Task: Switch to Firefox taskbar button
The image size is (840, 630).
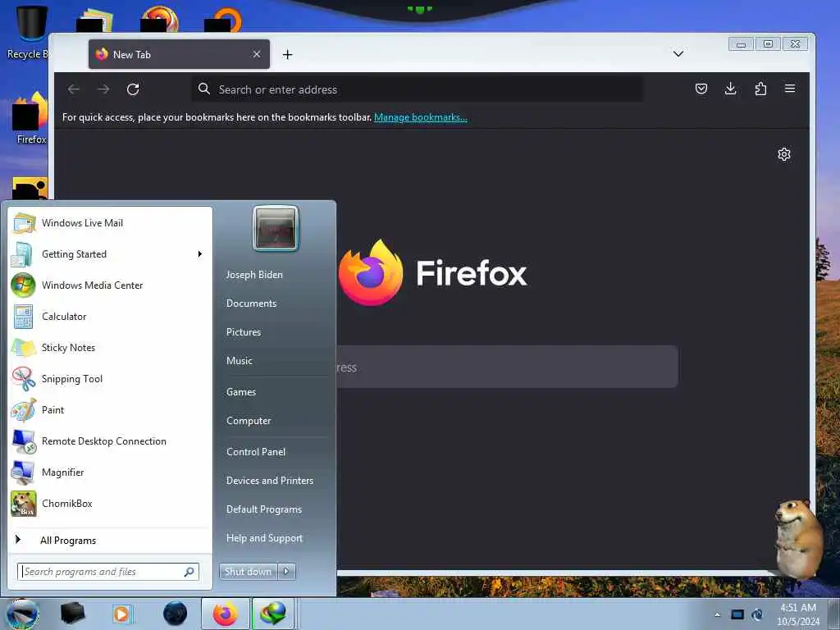Action: pos(225,614)
